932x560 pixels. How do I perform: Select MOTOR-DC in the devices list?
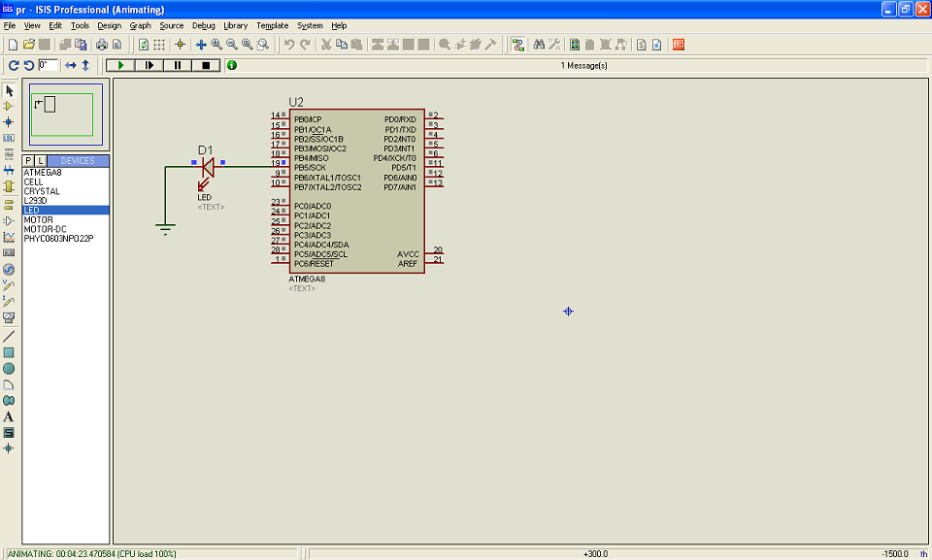(65, 229)
